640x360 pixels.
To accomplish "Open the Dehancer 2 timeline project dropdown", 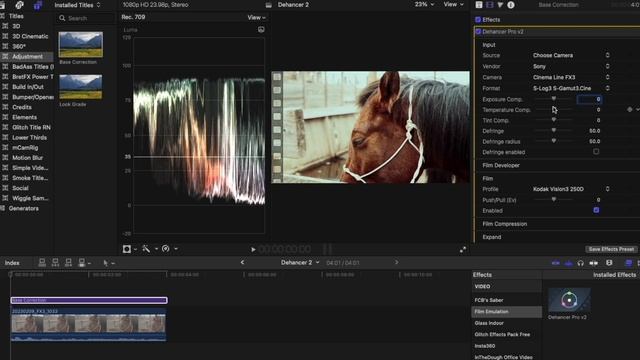I will (x=300, y=262).
